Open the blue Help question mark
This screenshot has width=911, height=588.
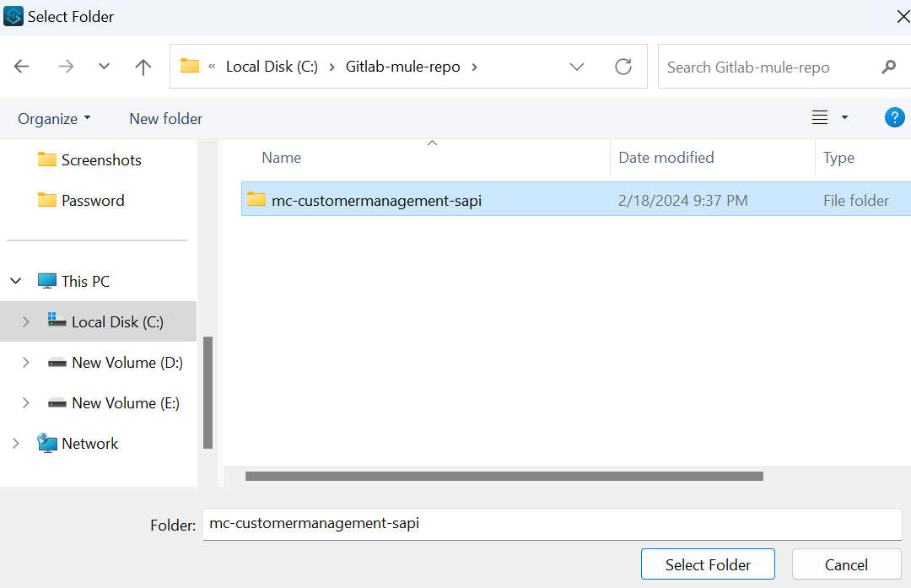pos(894,118)
